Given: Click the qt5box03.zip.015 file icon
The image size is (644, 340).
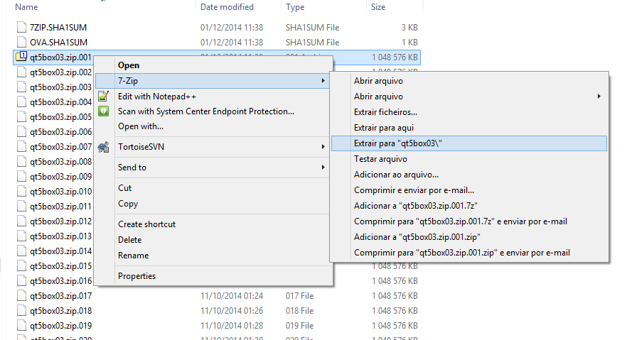Looking at the screenshot, I should [x=22, y=265].
